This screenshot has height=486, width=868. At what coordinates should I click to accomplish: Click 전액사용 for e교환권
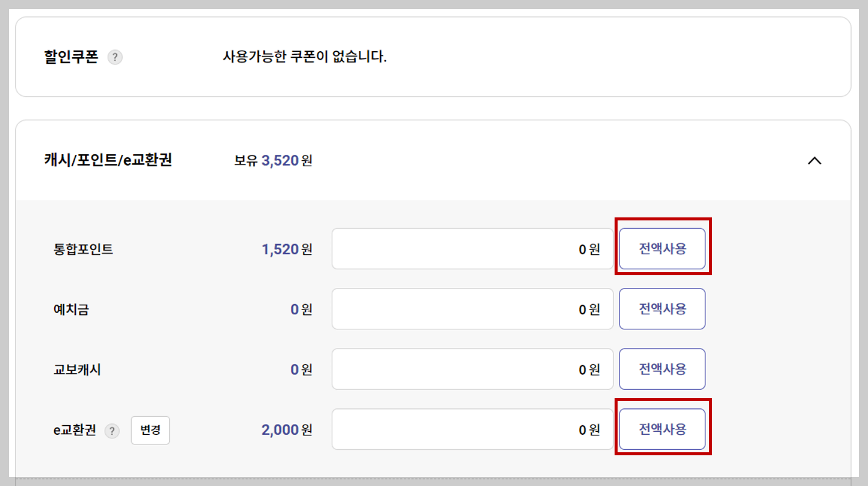click(x=662, y=429)
